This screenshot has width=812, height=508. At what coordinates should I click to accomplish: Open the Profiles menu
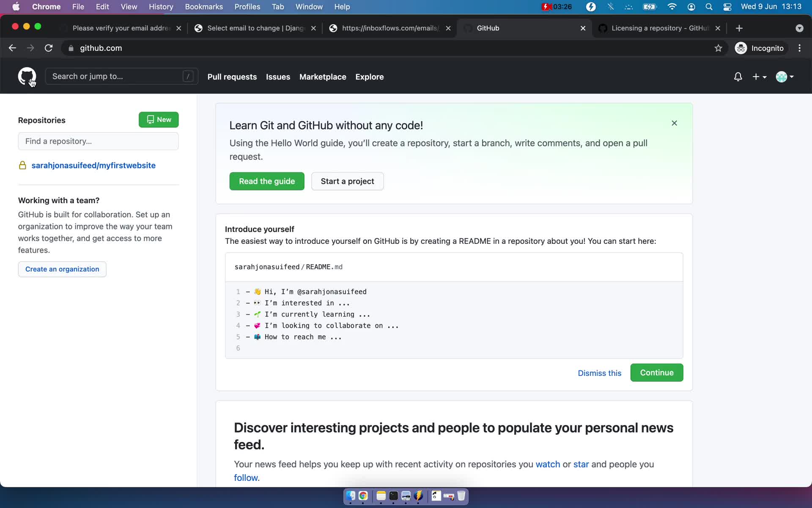point(247,7)
